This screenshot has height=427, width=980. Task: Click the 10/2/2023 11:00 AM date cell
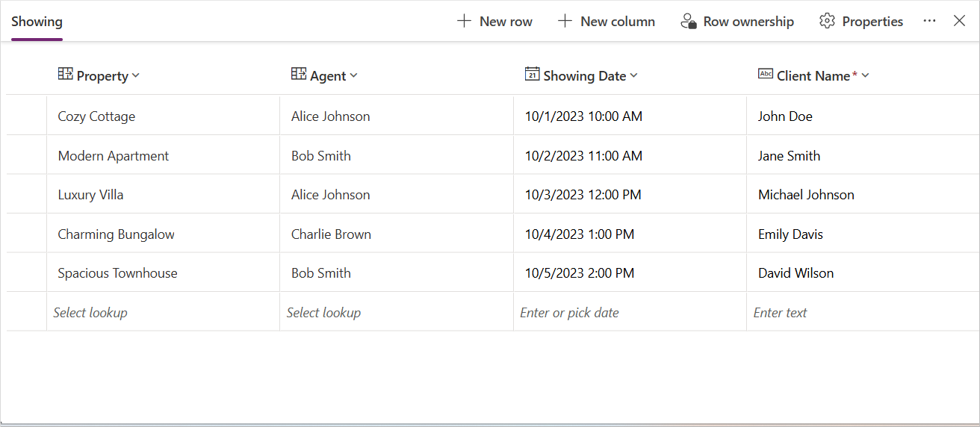(630, 155)
